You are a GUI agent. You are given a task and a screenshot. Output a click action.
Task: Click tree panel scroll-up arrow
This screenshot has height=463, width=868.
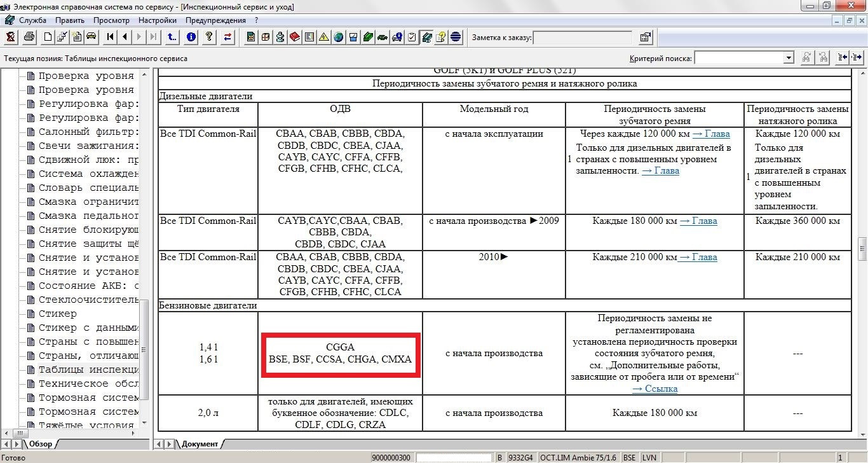click(x=144, y=75)
